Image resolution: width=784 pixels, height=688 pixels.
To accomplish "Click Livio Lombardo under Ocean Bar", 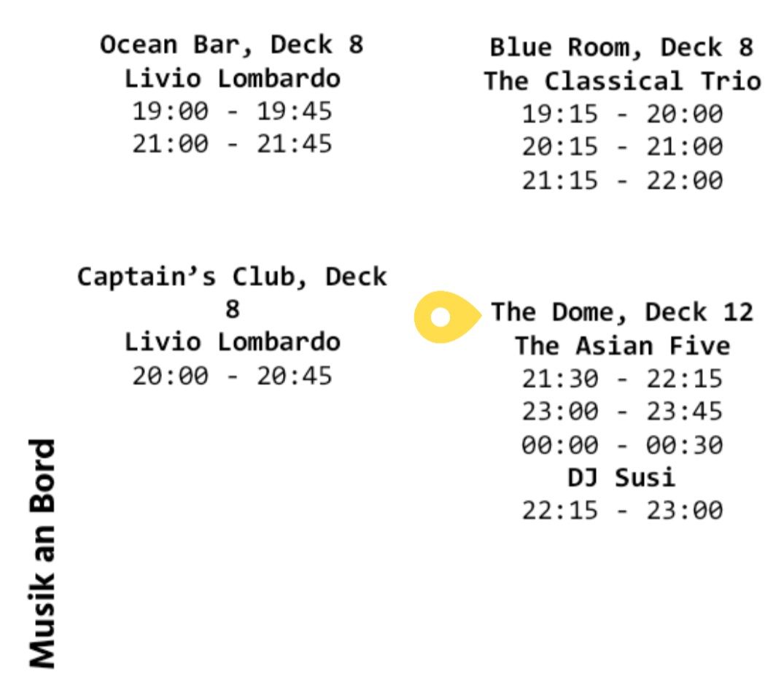I will click(233, 79).
